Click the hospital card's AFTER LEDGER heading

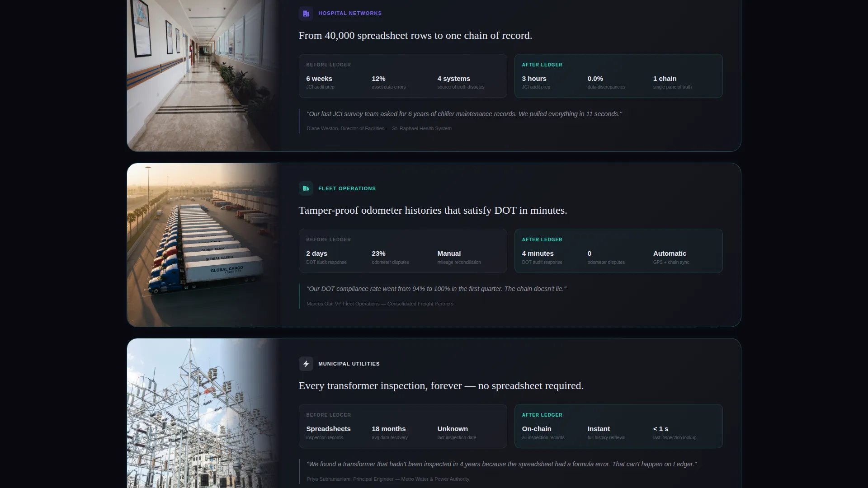pyautogui.click(x=542, y=65)
